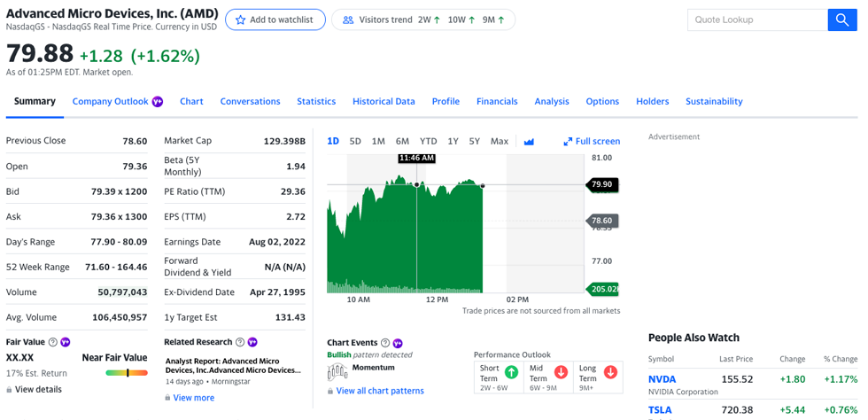Open View all chart patterns link
The height and width of the screenshot is (420, 868).
(x=380, y=391)
